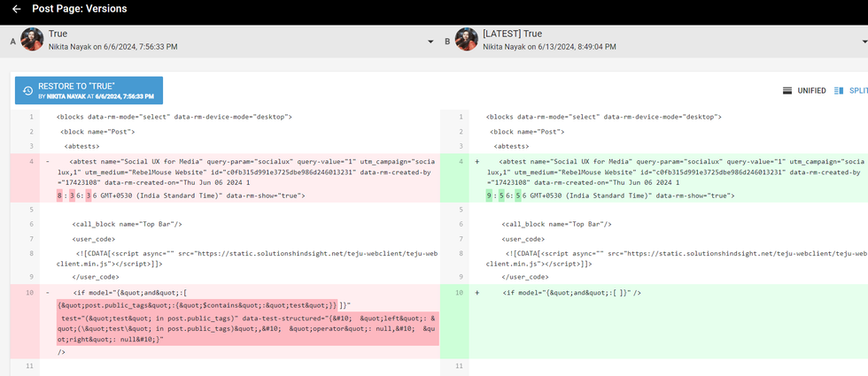Click the history clock icon on Restore button
868x376 pixels.
click(27, 90)
